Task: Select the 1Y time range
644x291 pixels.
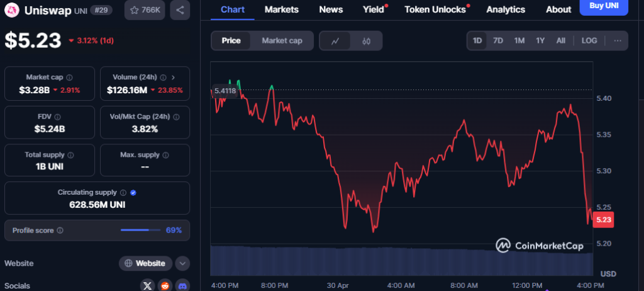Action: 540,41
